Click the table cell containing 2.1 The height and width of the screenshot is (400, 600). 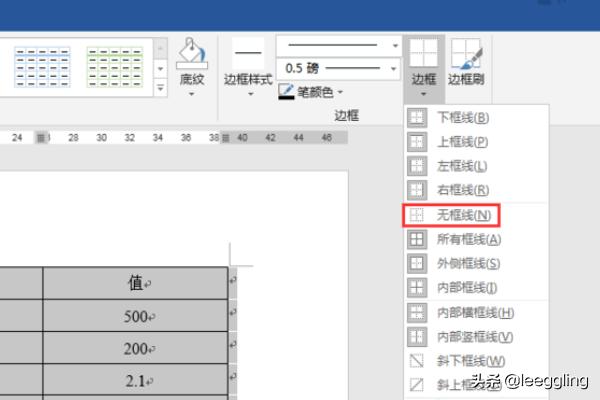pyautogui.click(x=135, y=380)
